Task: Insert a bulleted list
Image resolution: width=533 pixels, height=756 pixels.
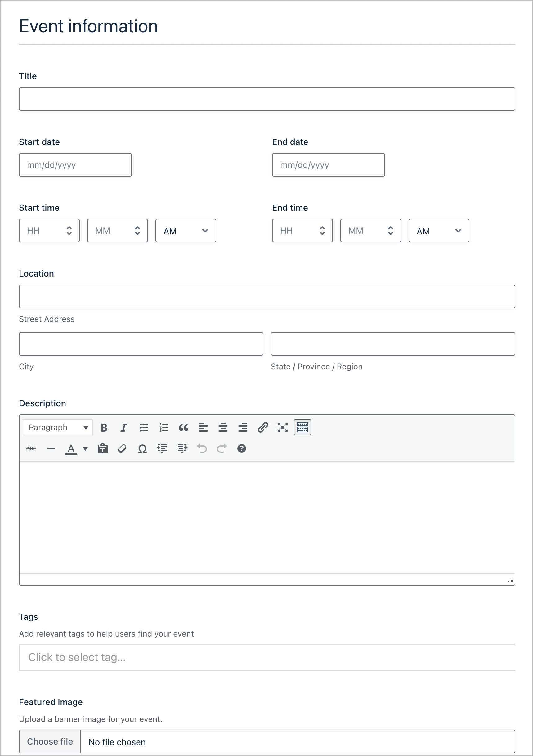Action: click(144, 427)
